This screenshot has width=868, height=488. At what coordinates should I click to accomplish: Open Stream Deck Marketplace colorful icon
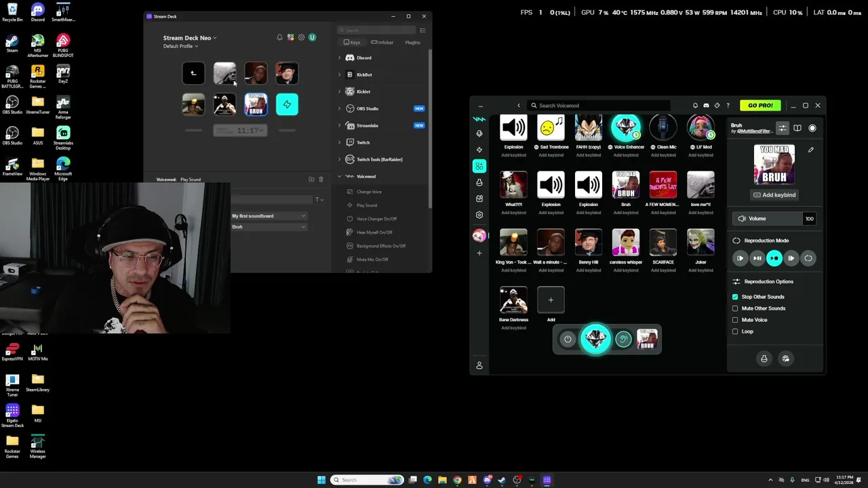point(290,37)
